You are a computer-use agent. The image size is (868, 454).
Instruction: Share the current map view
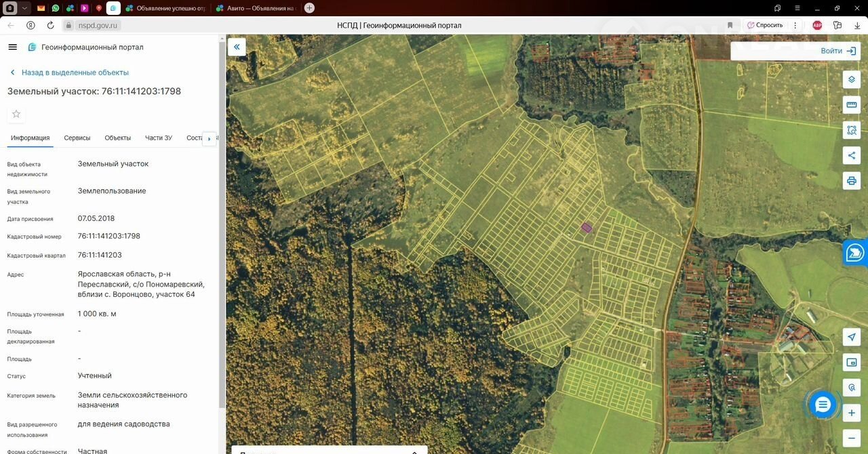pos(852,155)
